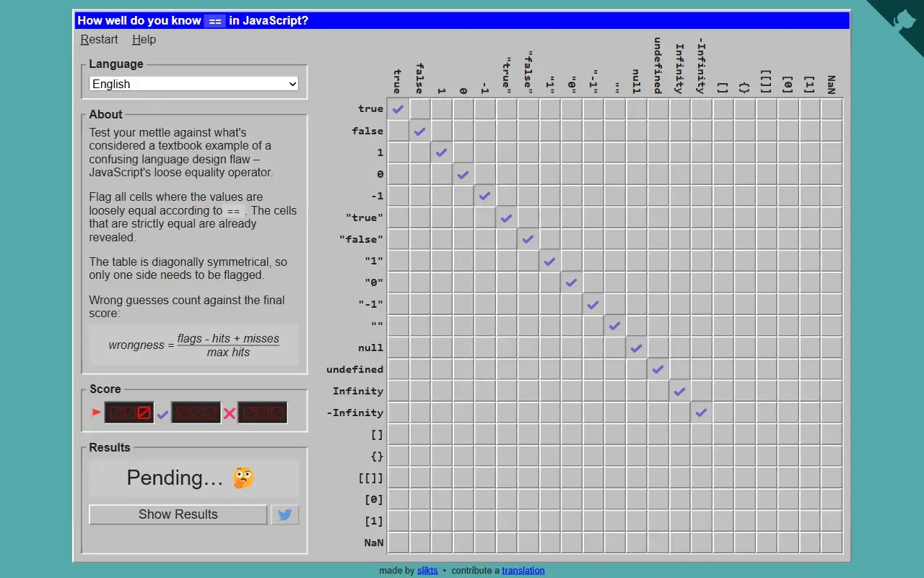Click revealed checkmark at Infinity diagonal cell

click(x=680, y=391)
